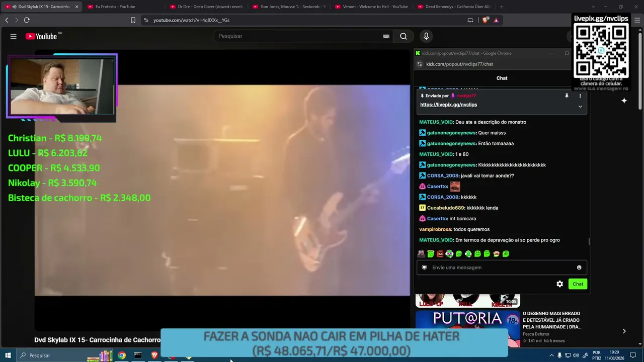Open the browser tab list dropdown

point(593,7)
